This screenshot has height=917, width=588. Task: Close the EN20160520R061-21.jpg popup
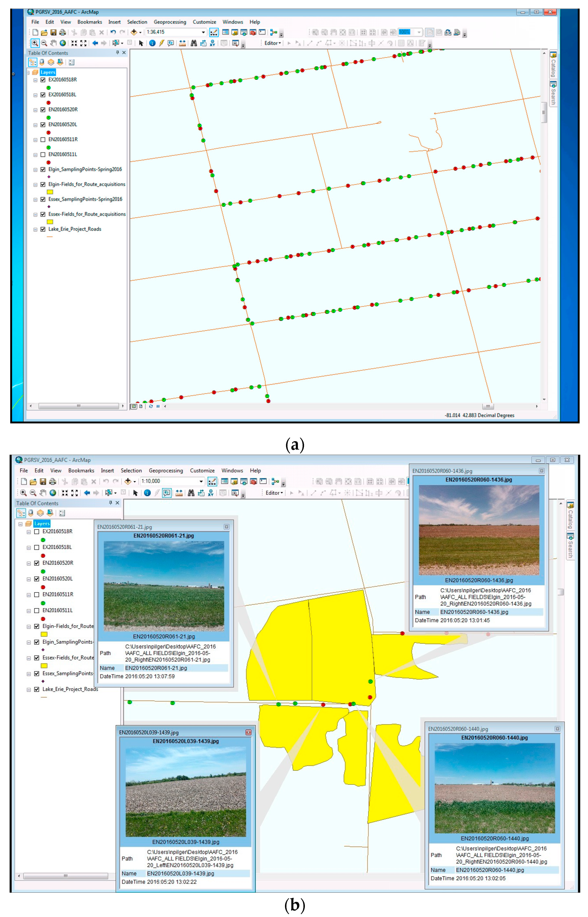pyautogui.click(x=226, y=526)
